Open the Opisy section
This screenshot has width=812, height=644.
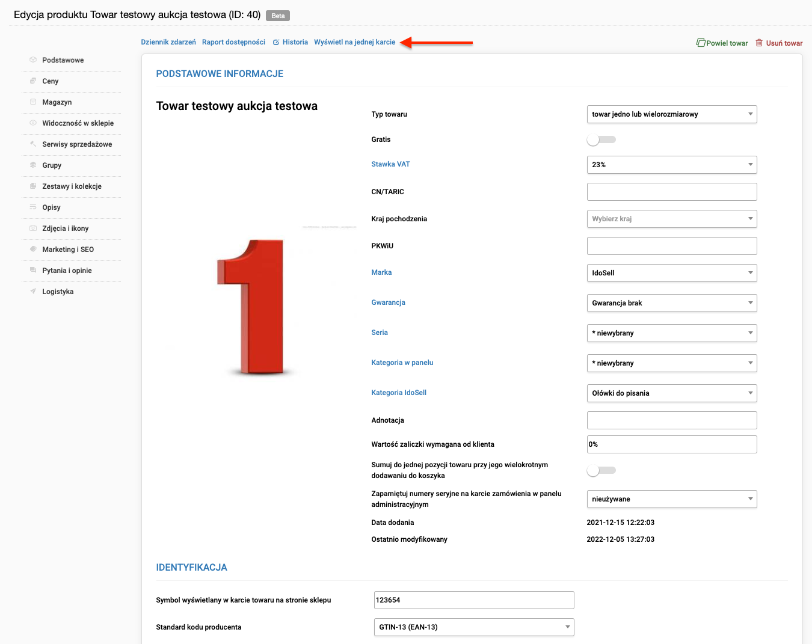pos(52,207)
